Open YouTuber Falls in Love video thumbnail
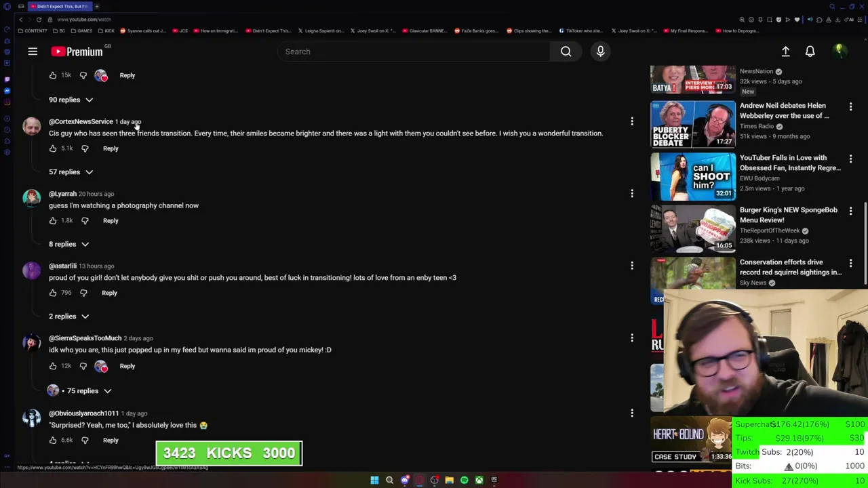 pyautogui.click(x=692, y=176)
